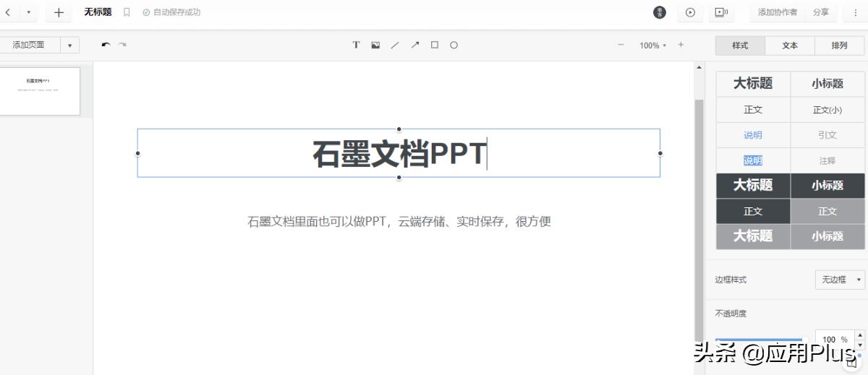Open presenter broadcast mode icon
Viewport: 868px width, 375px height.
pyautogui.click(x=720, y=12)
